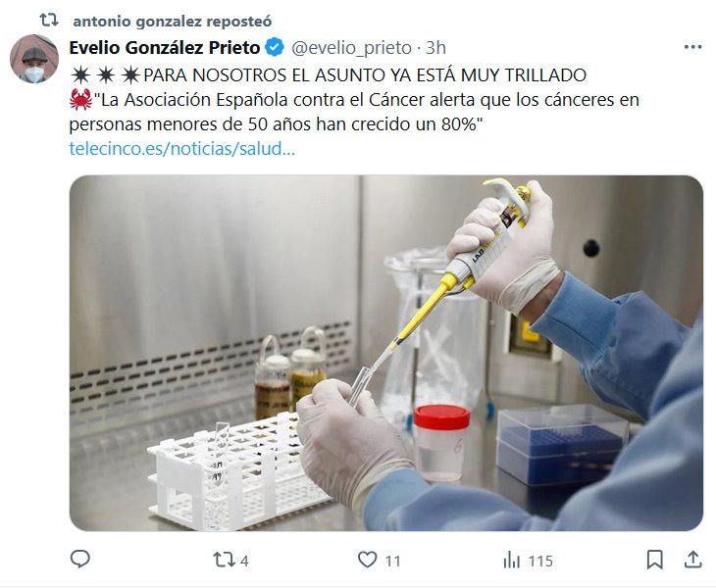
Task: Open the three-dot more options menu
Action: click(x=692, y=46)
